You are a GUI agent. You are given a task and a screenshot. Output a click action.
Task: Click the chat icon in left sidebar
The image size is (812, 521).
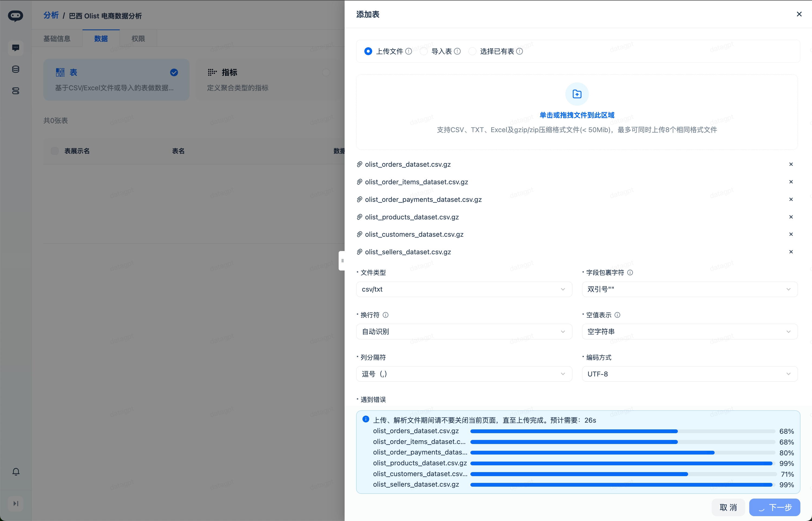tap(16, 48)
